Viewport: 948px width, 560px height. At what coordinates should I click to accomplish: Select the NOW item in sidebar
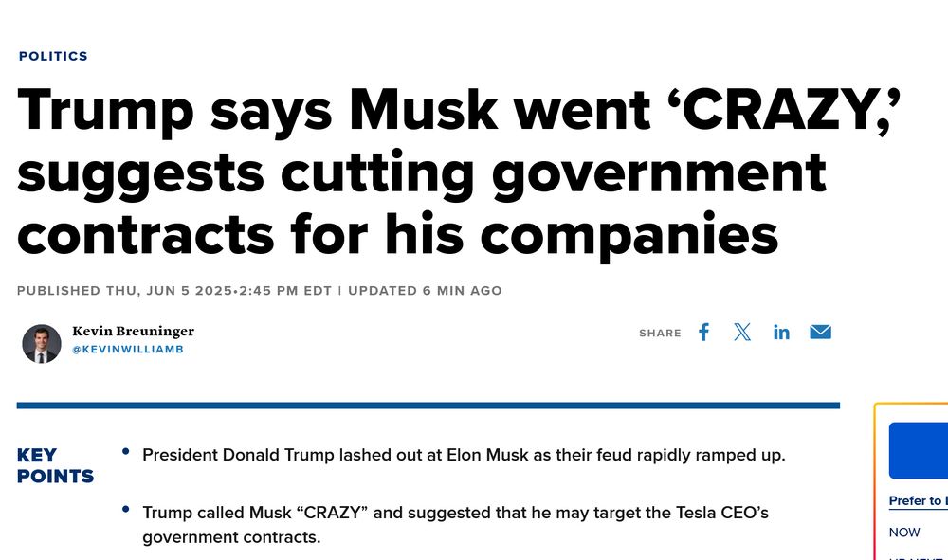pos(904,533)
